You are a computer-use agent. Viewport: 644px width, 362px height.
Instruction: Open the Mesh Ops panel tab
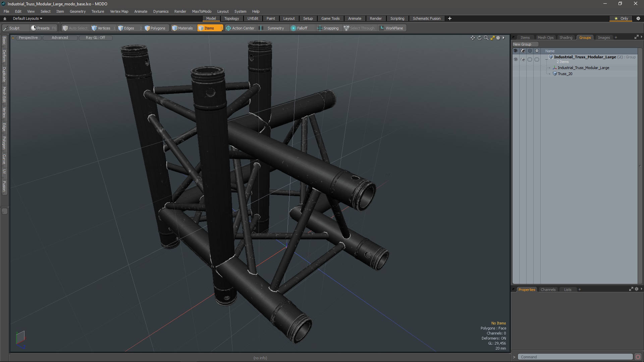545,38
